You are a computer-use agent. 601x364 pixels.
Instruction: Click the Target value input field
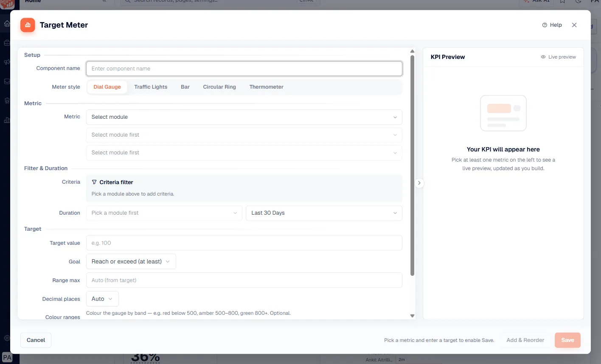[x=244, y=243]
